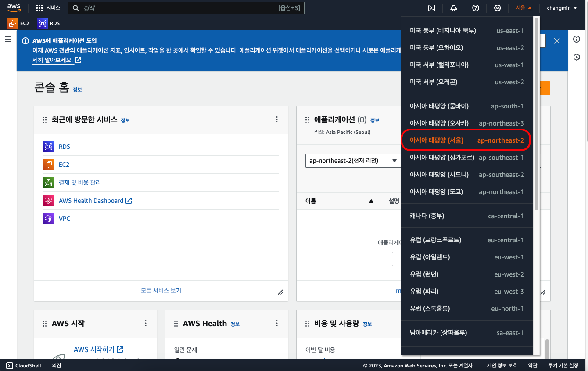
Task: Open 최근에 방문한 서비스 widget options menu
Action: [277, 119]
